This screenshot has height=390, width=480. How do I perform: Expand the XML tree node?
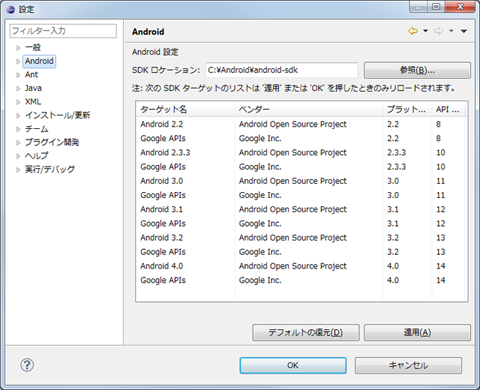tap(18, 102)
